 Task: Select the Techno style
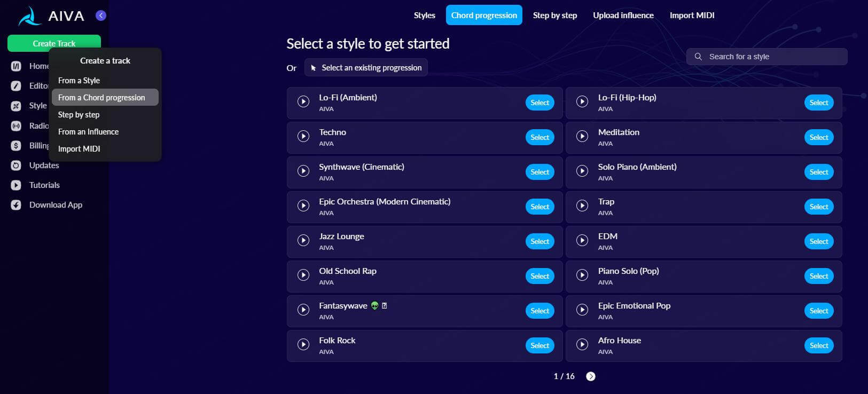539,137
